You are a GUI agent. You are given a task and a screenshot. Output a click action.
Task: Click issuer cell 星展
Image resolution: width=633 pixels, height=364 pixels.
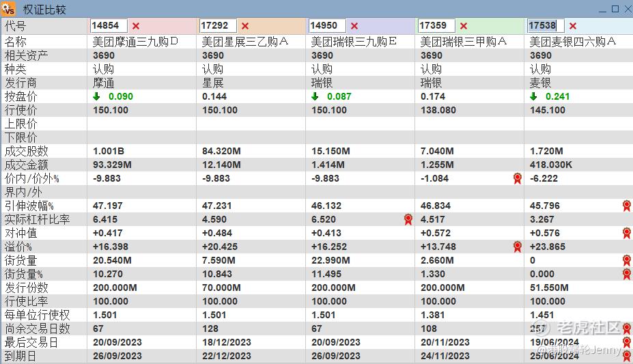pyautogui.click(x=213, y=83)
